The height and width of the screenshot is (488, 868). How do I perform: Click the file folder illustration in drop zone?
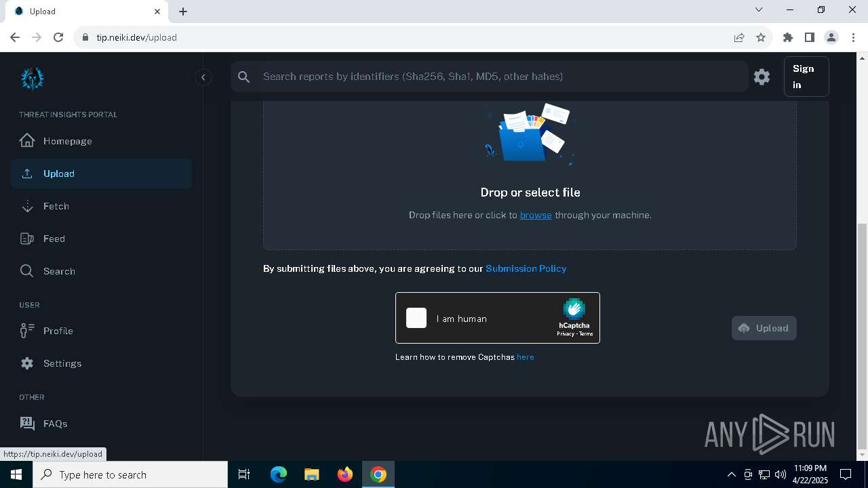[x=530, y=134]
